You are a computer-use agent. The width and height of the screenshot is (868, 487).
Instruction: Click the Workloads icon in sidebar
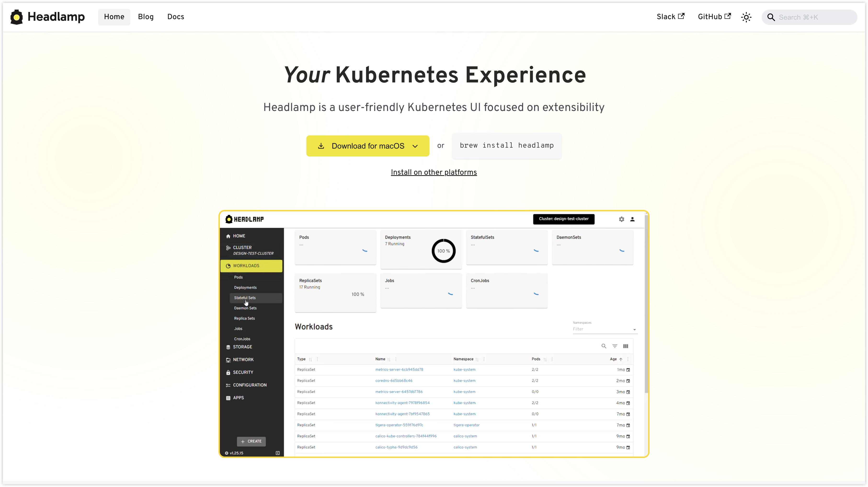228,266
